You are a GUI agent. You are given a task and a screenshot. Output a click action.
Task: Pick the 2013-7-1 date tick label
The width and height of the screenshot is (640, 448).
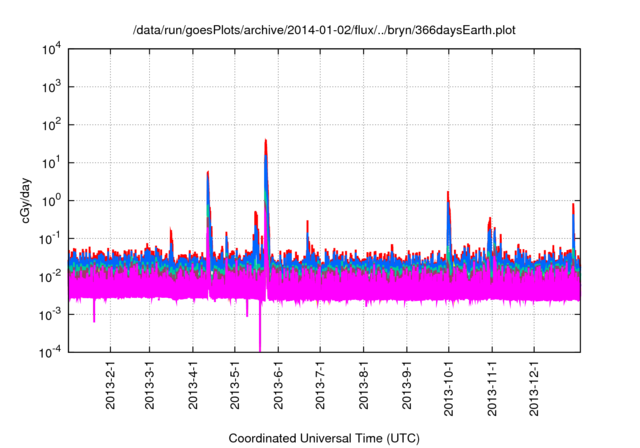321,385
